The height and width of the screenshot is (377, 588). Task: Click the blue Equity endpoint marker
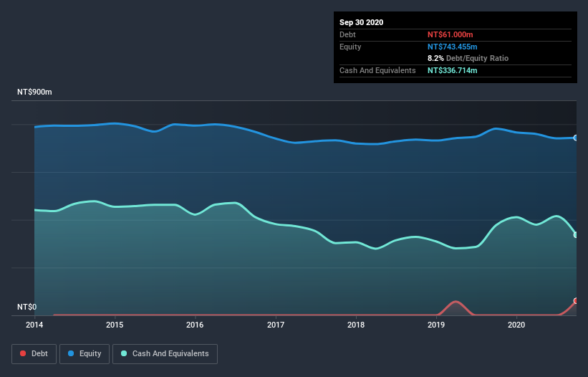(575, 138)
